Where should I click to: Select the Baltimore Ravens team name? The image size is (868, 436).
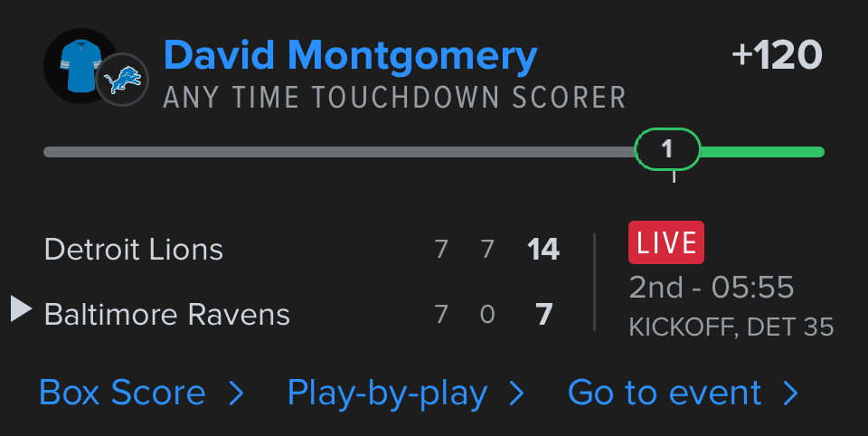coord(167,314)
